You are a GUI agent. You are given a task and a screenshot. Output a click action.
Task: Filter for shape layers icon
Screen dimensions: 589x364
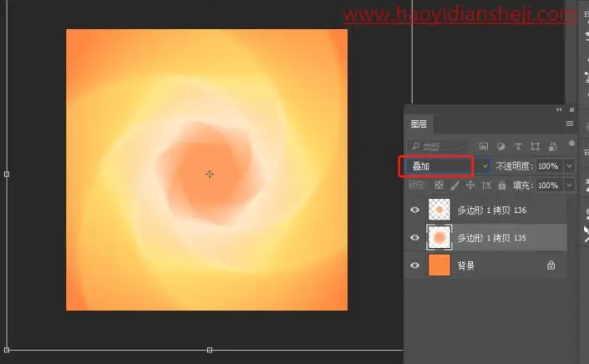coord(536,146)
